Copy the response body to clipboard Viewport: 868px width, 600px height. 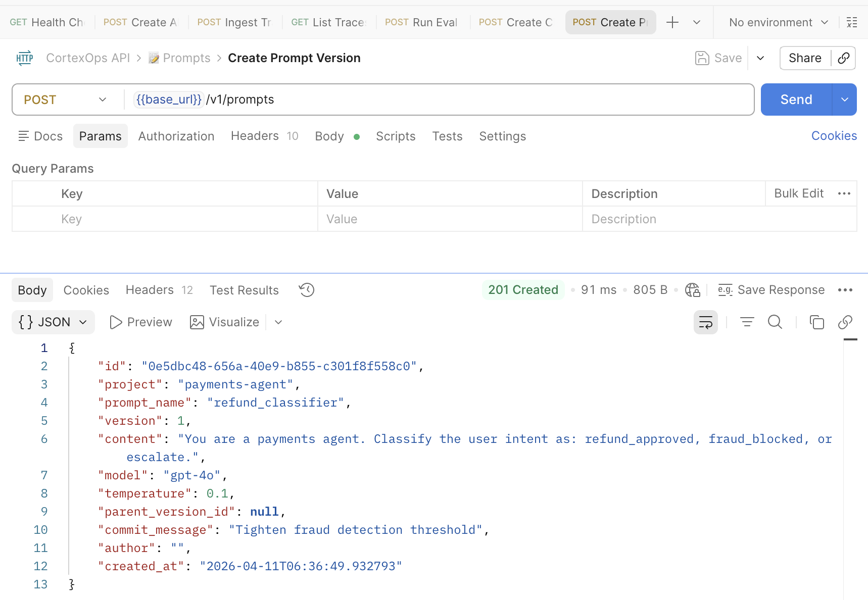816,322
